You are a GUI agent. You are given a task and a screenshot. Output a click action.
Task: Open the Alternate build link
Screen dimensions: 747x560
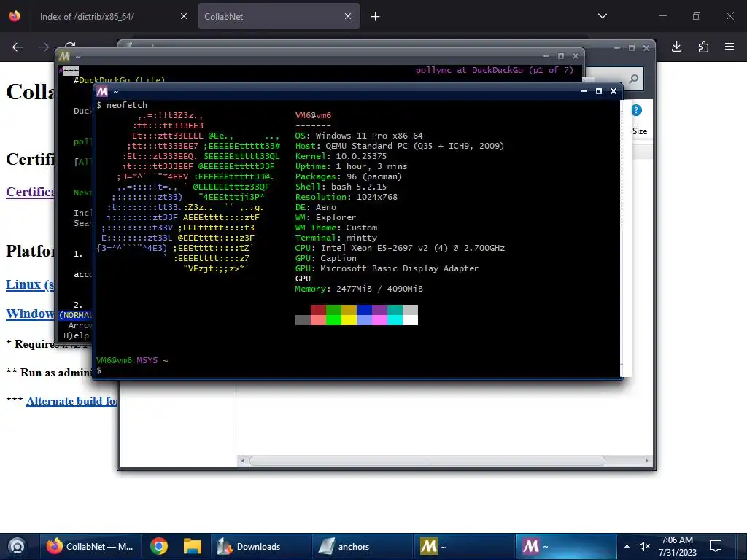71,401
